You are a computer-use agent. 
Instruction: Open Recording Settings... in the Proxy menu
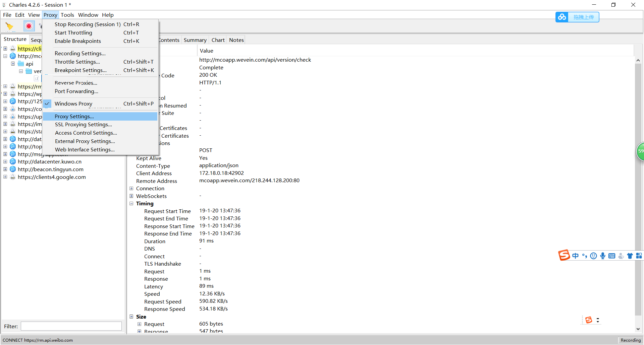(x=101, y=54)
